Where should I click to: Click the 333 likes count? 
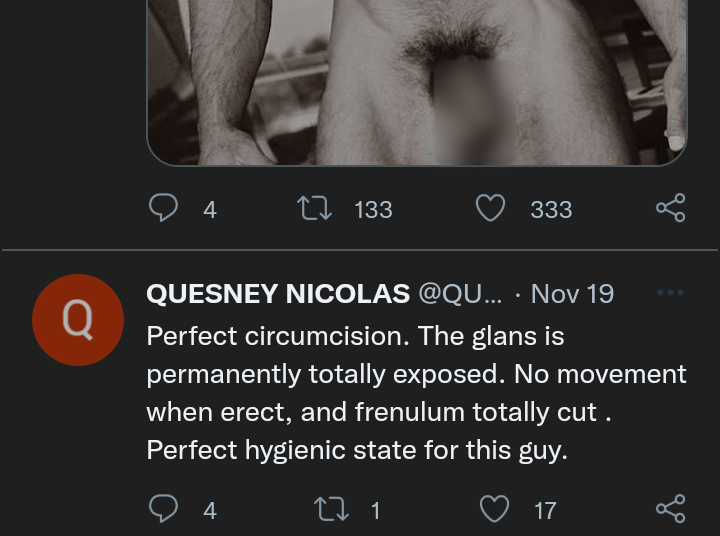click(551, 209)
